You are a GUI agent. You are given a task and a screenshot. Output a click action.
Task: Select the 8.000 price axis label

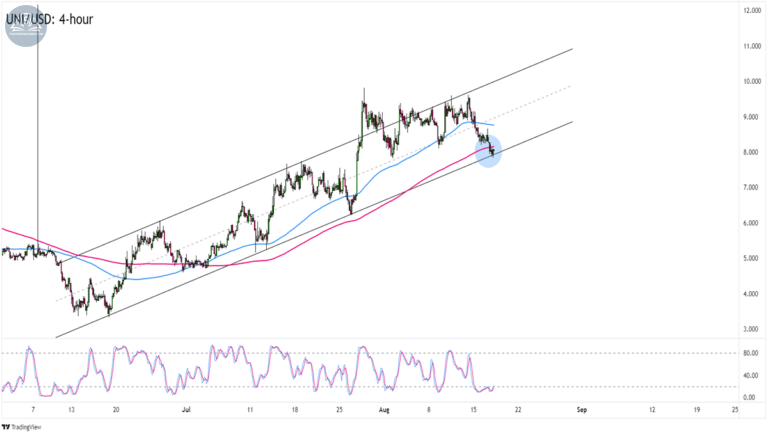tap(752, 152)
